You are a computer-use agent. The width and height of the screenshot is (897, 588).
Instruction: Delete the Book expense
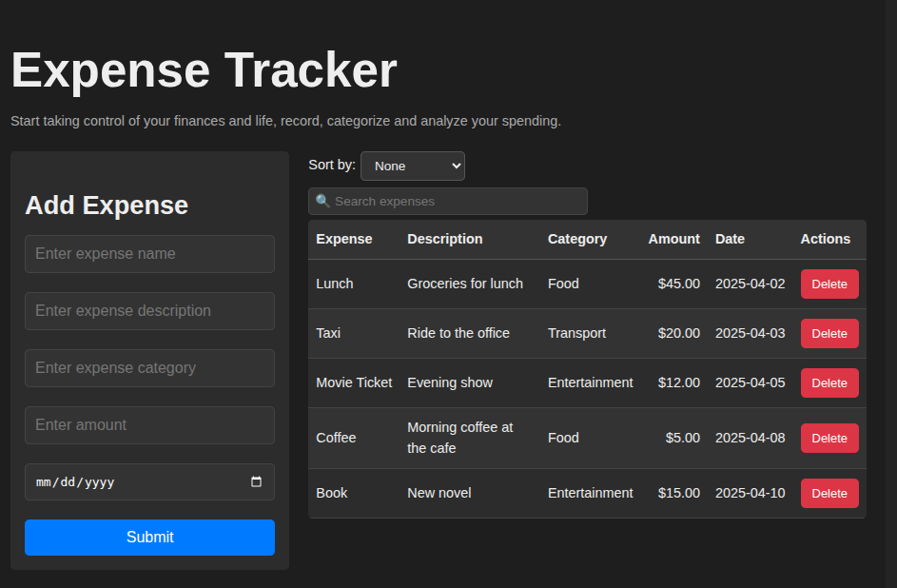coord(829,493)
